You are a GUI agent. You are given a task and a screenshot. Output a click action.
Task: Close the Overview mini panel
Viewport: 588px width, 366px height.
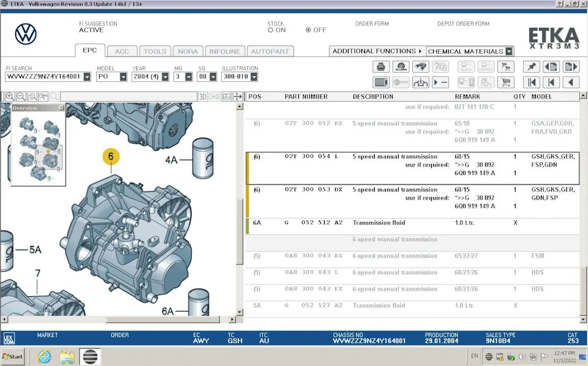61,108
